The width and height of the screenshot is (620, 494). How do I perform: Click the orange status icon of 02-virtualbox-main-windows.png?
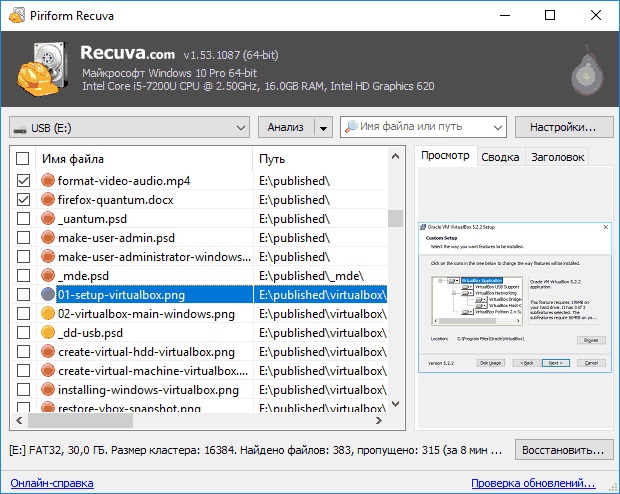(48, 314)
